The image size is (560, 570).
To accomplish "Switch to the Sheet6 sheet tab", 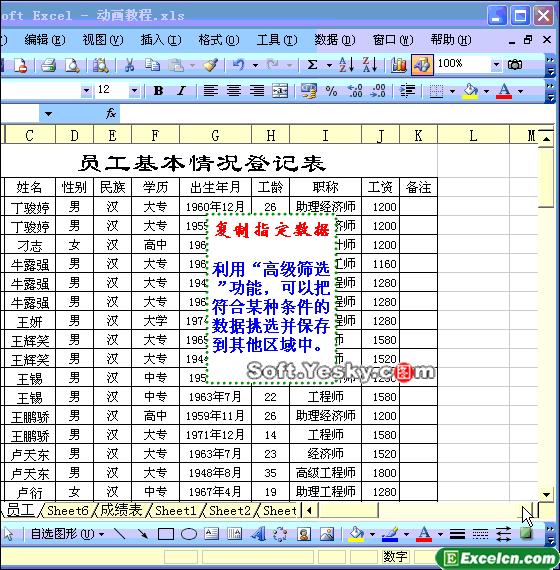I will point(68,510).
